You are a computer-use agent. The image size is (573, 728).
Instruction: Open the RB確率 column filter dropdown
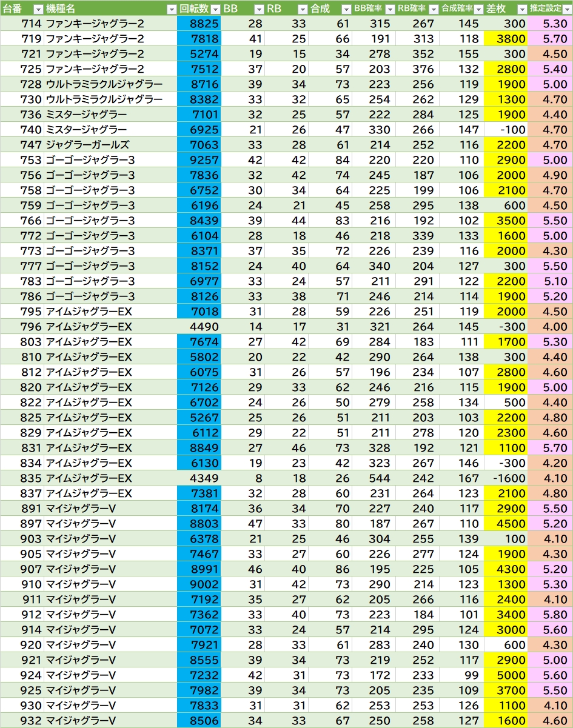coord(433,9)
